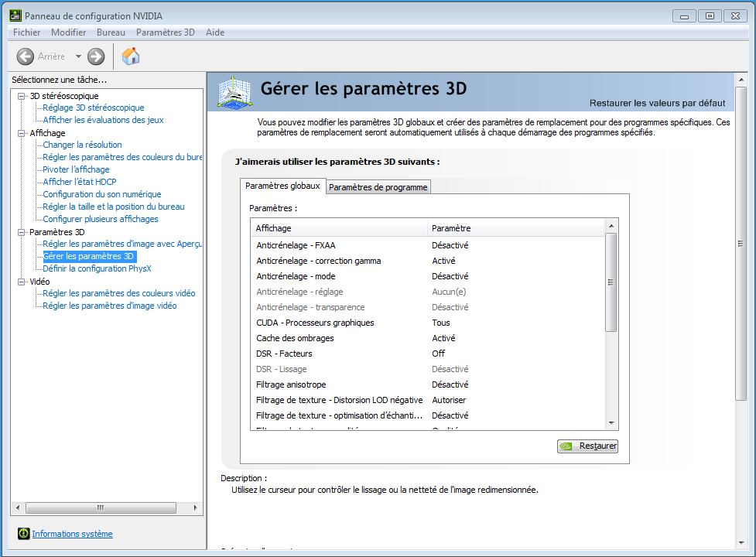Click the Forward arrow icon
Viewport: 756px width, 557px height.
pos(96,56)
